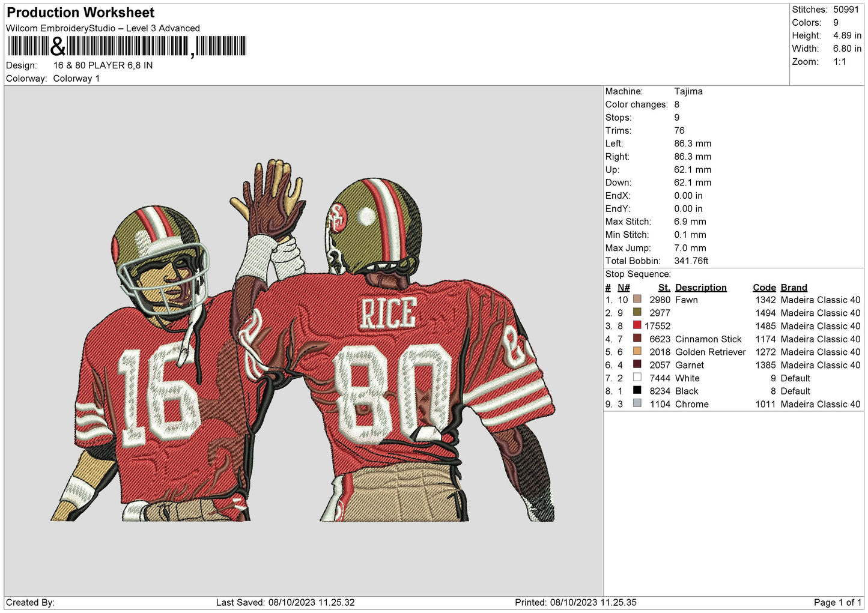Click the 'Up:' extent label
Viewport: 868px width, 613px height.
612,170
